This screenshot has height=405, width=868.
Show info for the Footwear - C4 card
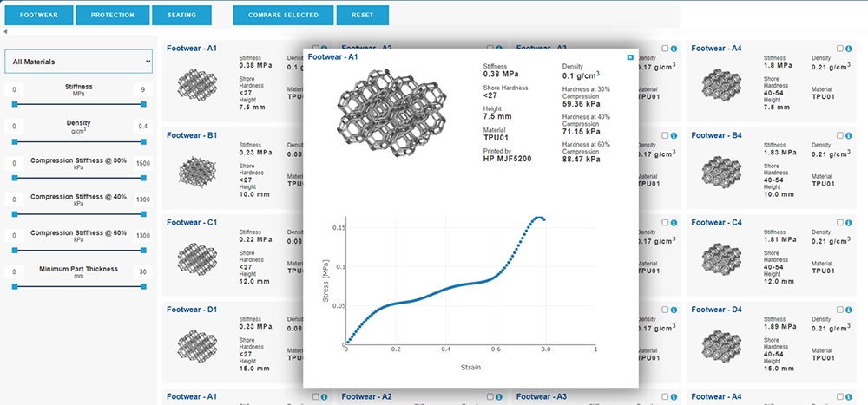[849, 223]
